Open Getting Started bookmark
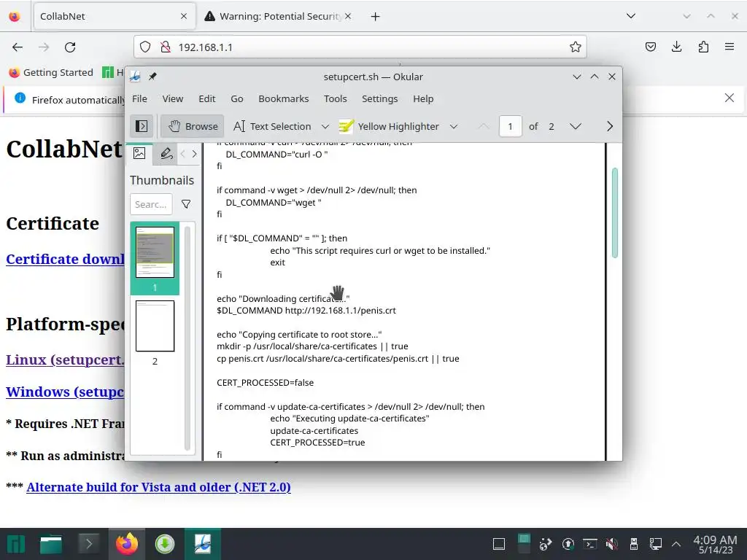Screen dimensions: 747x560 [52, 72]
